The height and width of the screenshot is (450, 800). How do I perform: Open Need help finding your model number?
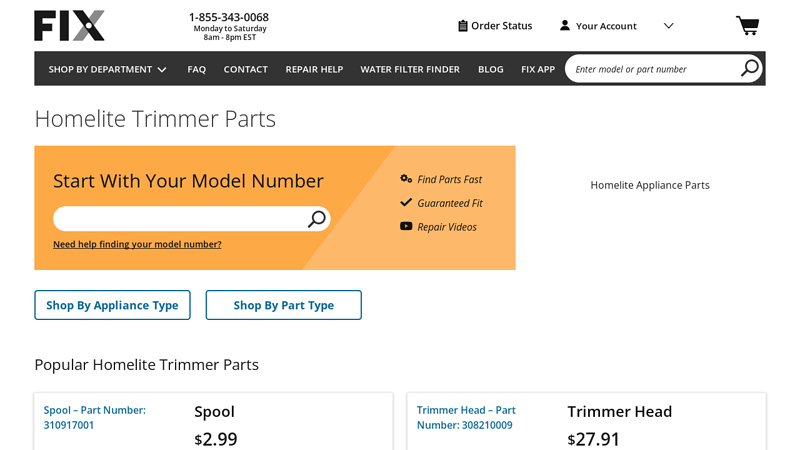(x=137, y=244)
